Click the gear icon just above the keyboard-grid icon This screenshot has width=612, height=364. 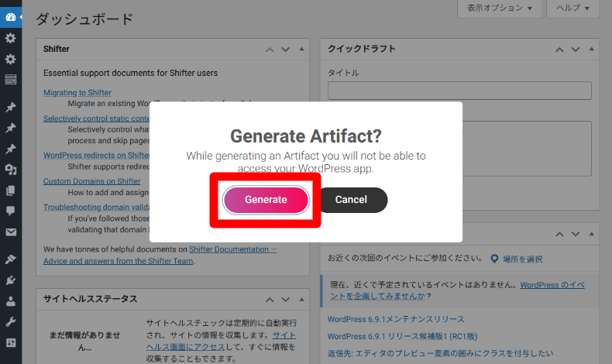point(11,59)
